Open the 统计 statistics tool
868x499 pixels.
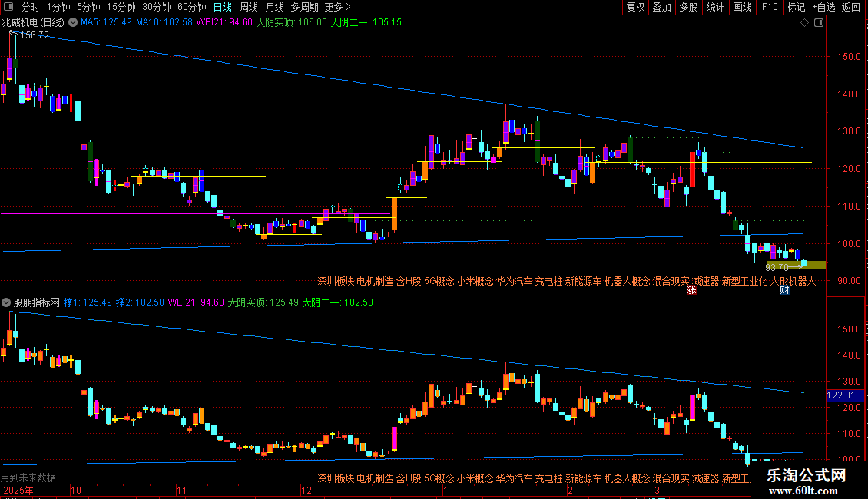point(715,7)
